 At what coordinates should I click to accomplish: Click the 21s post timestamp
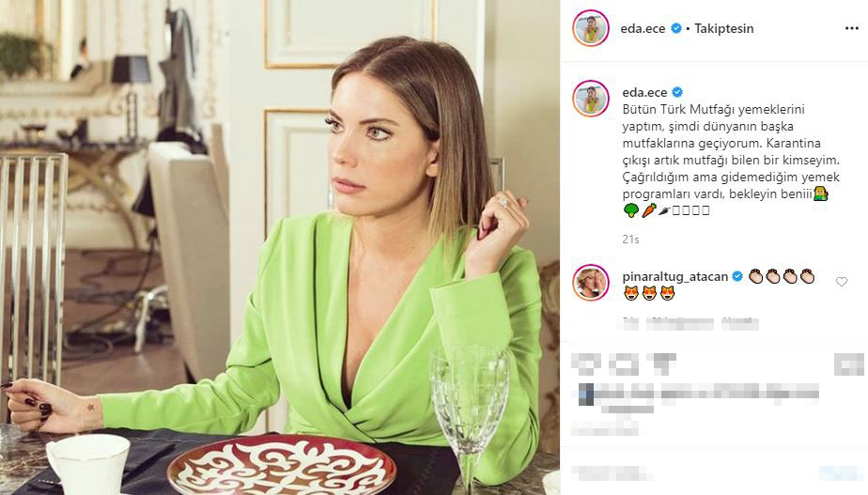[630, 240]
